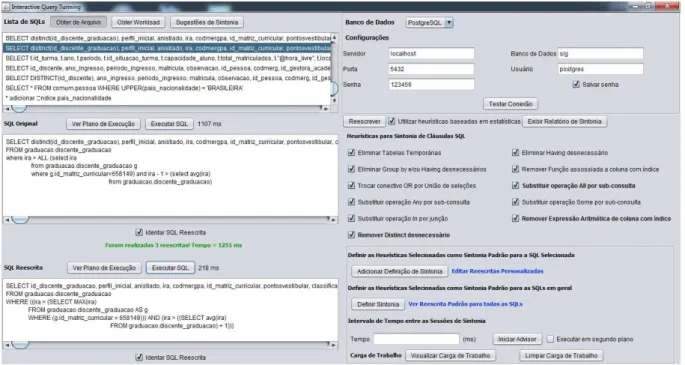Click Ver Plano de Execução for SQL Reescrita
685x365 pixels.
(x=104, y=268)
